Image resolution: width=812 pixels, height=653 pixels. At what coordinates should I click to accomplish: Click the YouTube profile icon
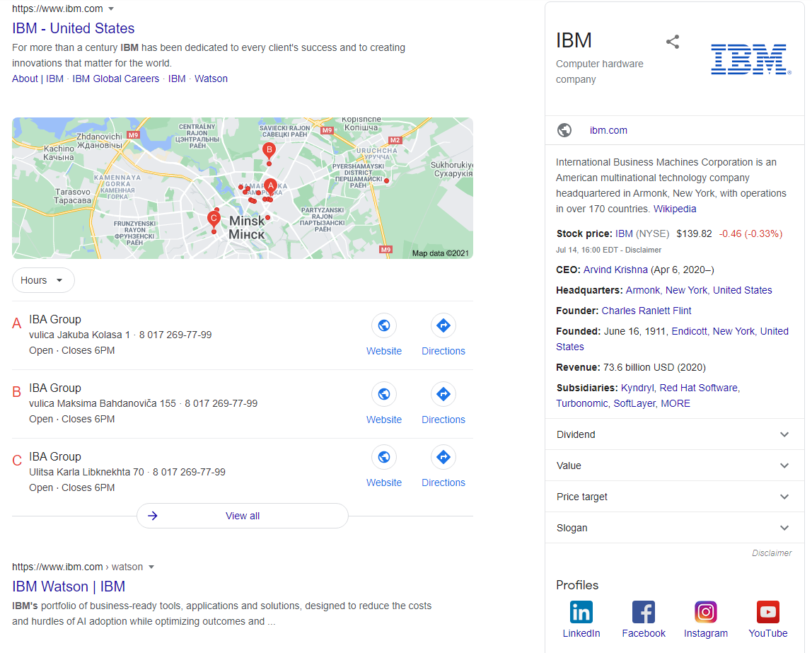click(767, 612)
